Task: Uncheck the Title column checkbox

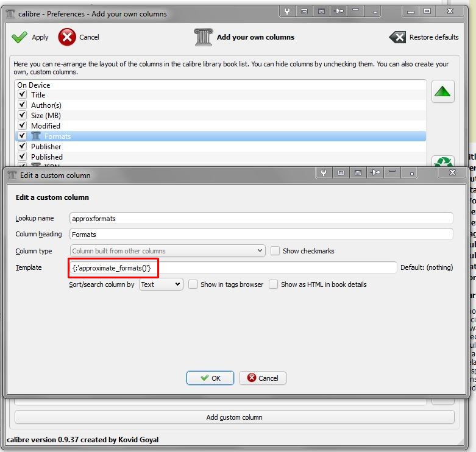Action: click(x=22, y=94)
